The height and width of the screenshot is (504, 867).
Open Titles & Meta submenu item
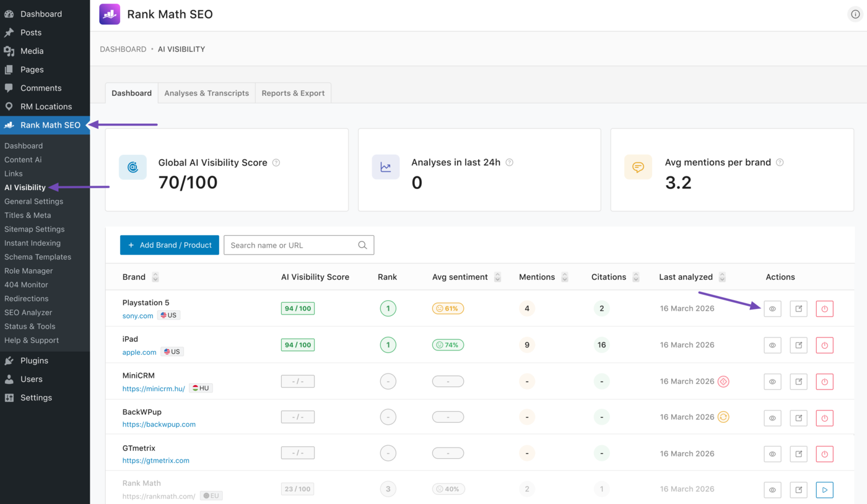click(27, 215)
